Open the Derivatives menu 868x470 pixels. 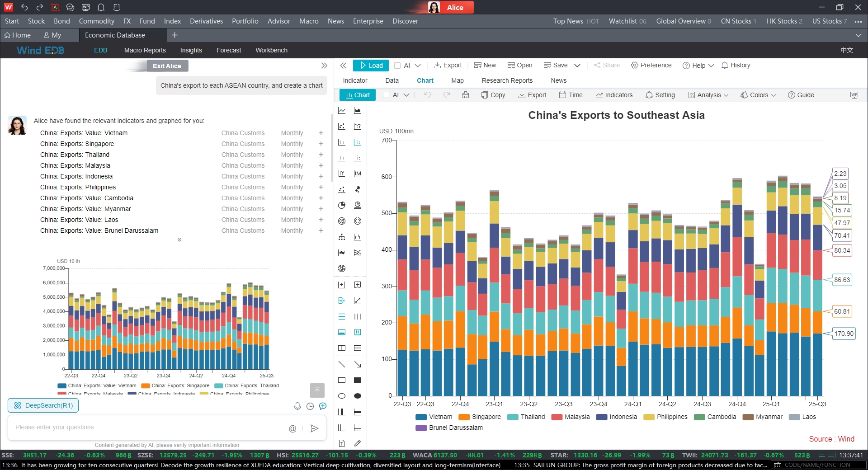(x=206, y=21)
